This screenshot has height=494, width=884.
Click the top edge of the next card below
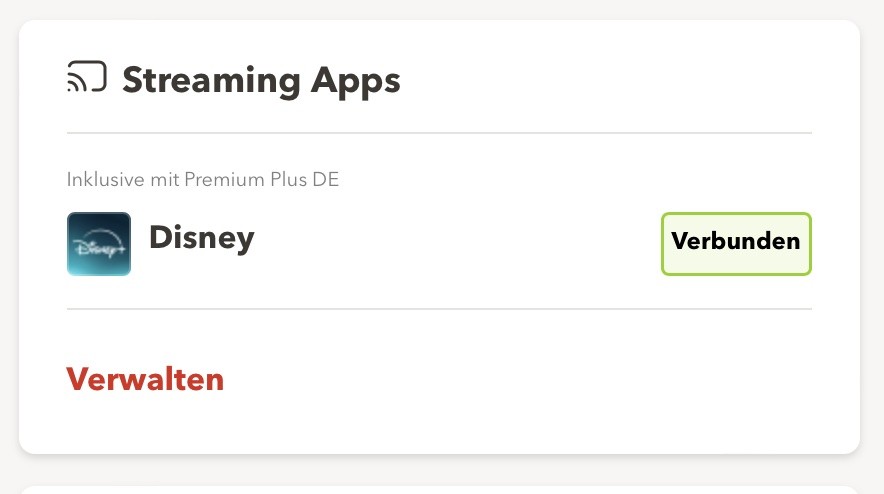point(439,488)
